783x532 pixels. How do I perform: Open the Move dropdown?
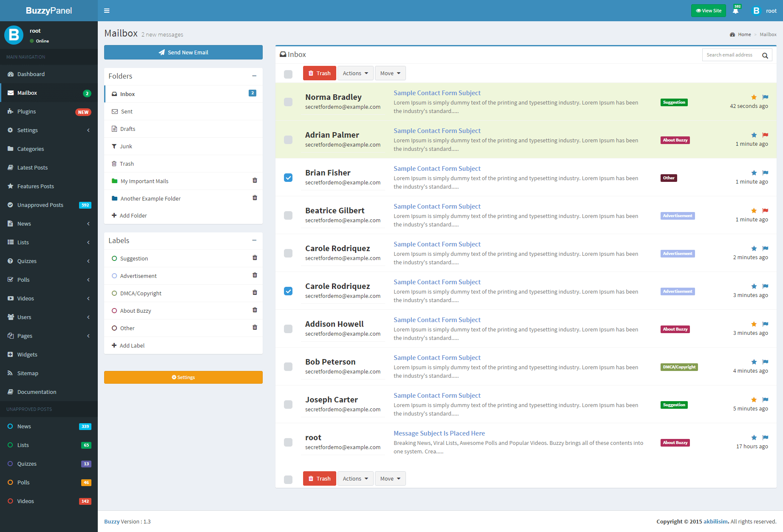pyautogui.click(x=390, y=73)
